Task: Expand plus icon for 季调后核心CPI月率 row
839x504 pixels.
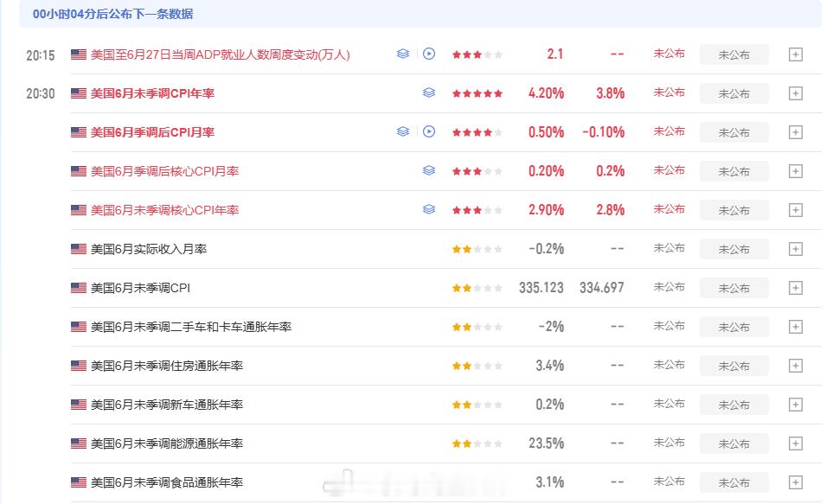Action: pos(796,171)
